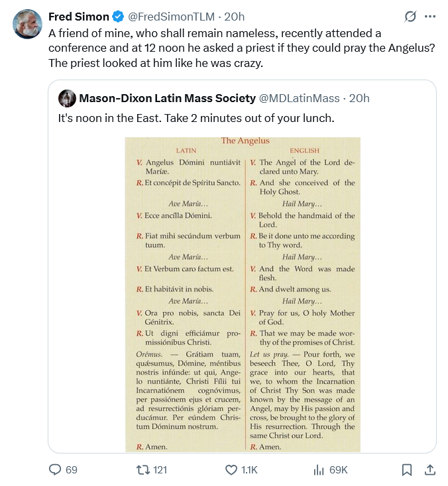
Task: Share the tweet via share icon
Action: (x=429, y=469)
